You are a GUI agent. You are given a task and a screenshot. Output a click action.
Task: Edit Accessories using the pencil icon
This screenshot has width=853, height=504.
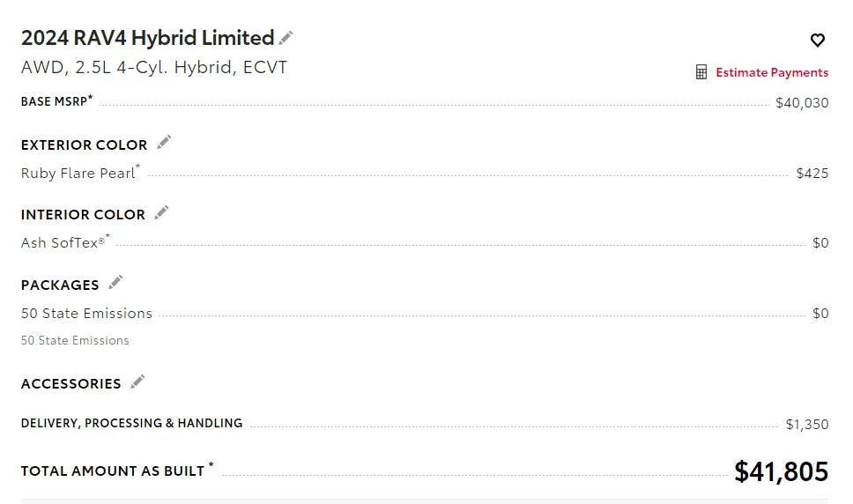pos(137,382)
